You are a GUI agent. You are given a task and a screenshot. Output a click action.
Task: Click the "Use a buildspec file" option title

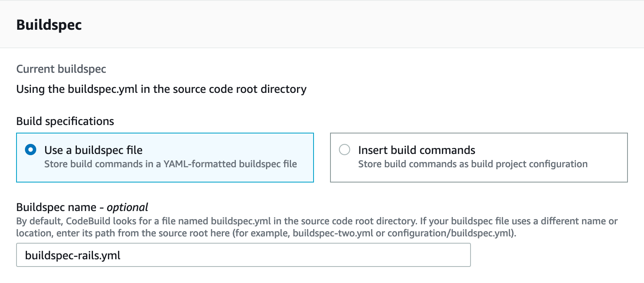click(93, 150)
